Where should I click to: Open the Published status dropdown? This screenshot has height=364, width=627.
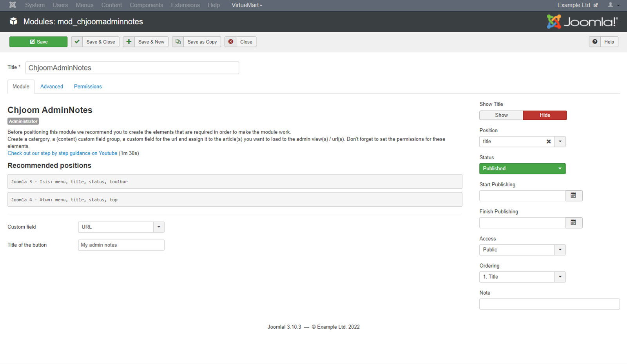(522, 169)
